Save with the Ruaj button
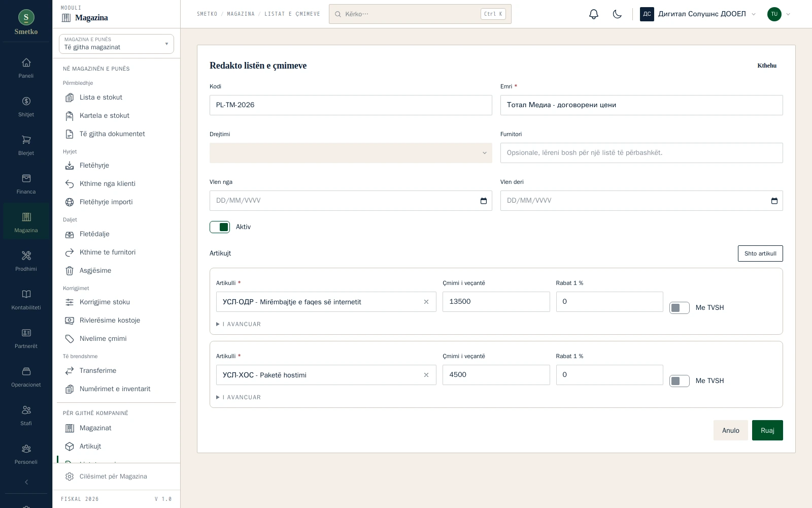This screenshot has width=812, height=508. [x=767, y=430]
